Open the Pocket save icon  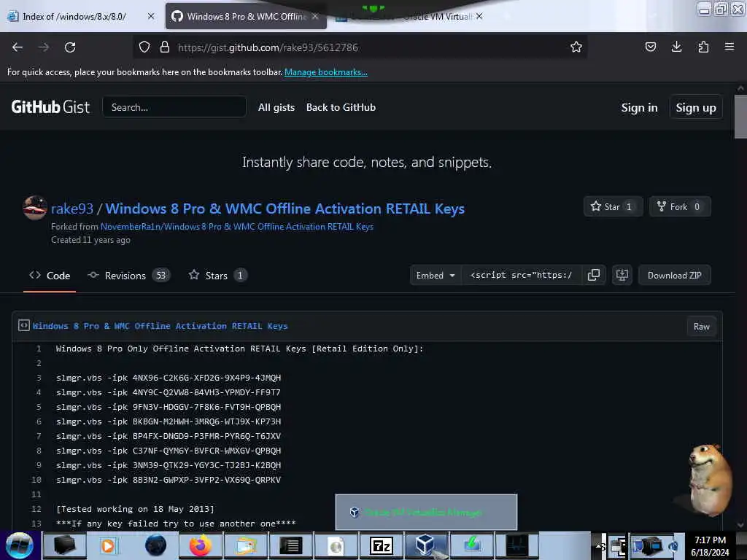[x=650, y=47]
